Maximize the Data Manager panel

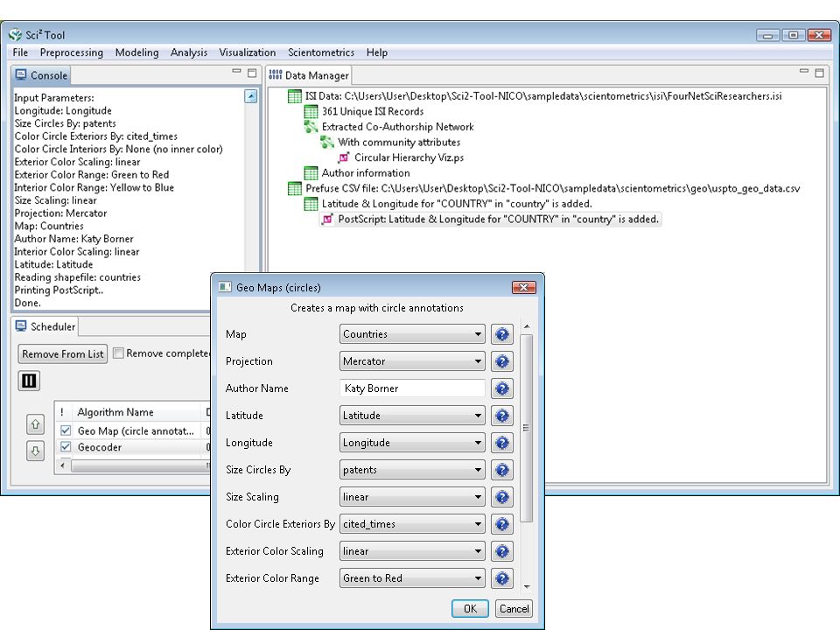820,73
